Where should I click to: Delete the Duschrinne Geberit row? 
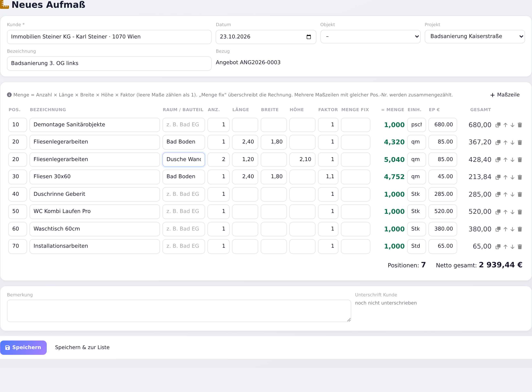[520, 194]
